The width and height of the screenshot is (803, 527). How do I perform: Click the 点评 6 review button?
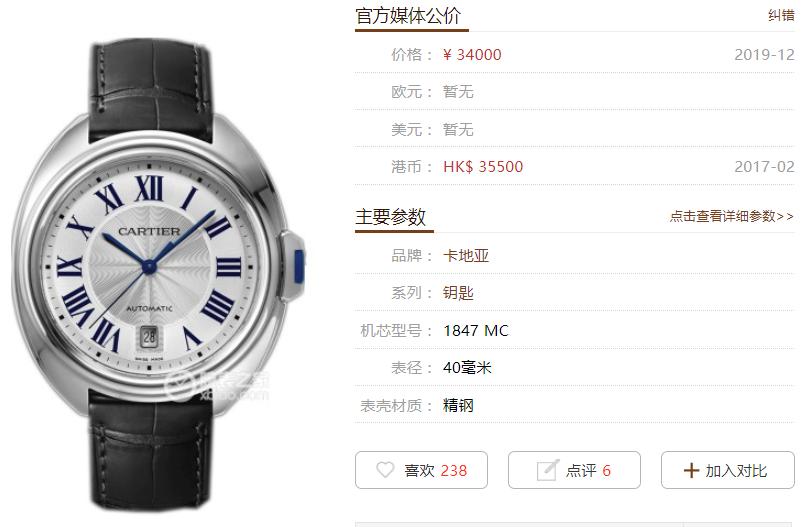pyautogui.click(x=574, y=470)
